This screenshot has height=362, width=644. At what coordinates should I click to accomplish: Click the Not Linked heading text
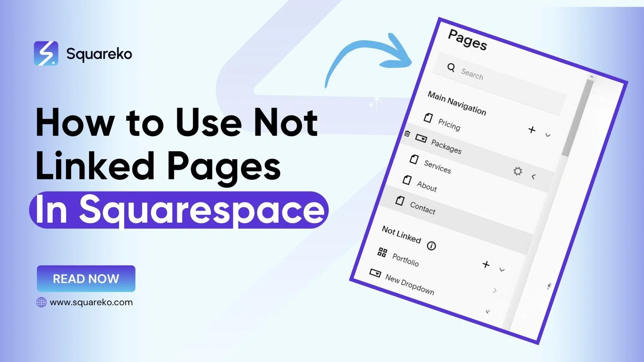click(401, 235)
